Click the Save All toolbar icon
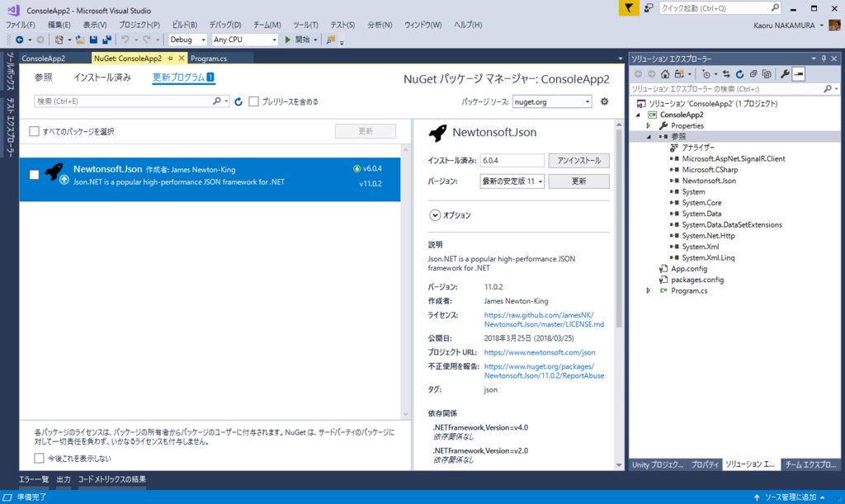 pos(106,40)
